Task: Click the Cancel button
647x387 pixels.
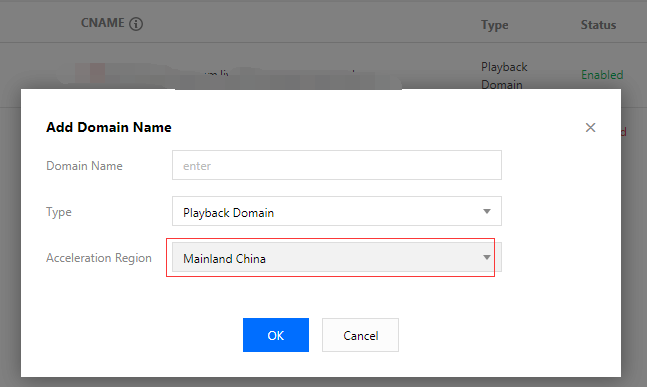Action: [360, 335]
